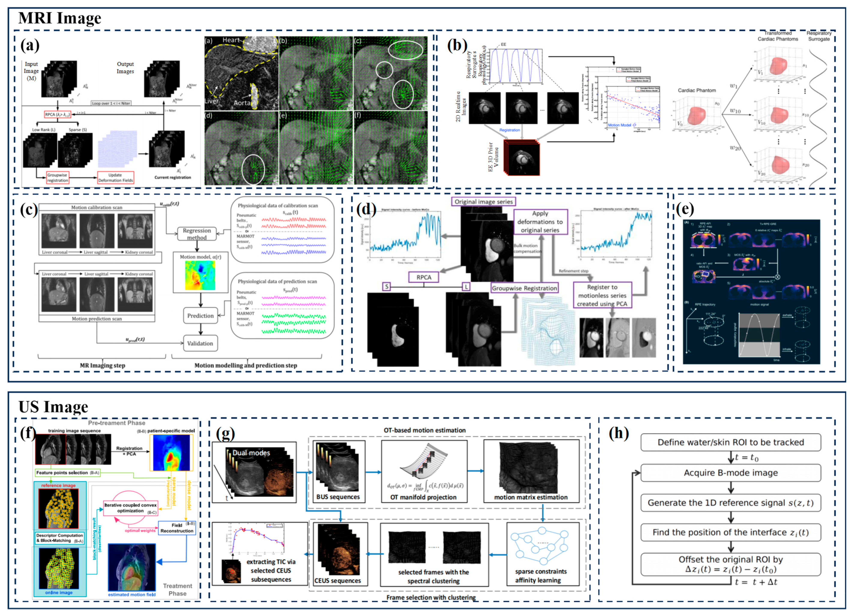Click the Regression method box in panel (c)

tap(197, 234)
